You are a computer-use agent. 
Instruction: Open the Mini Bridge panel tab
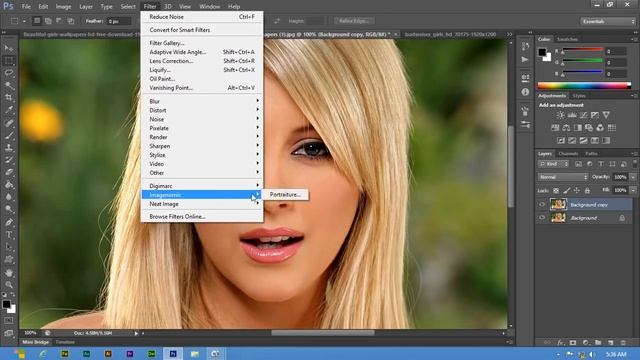[x=35, y=342]
